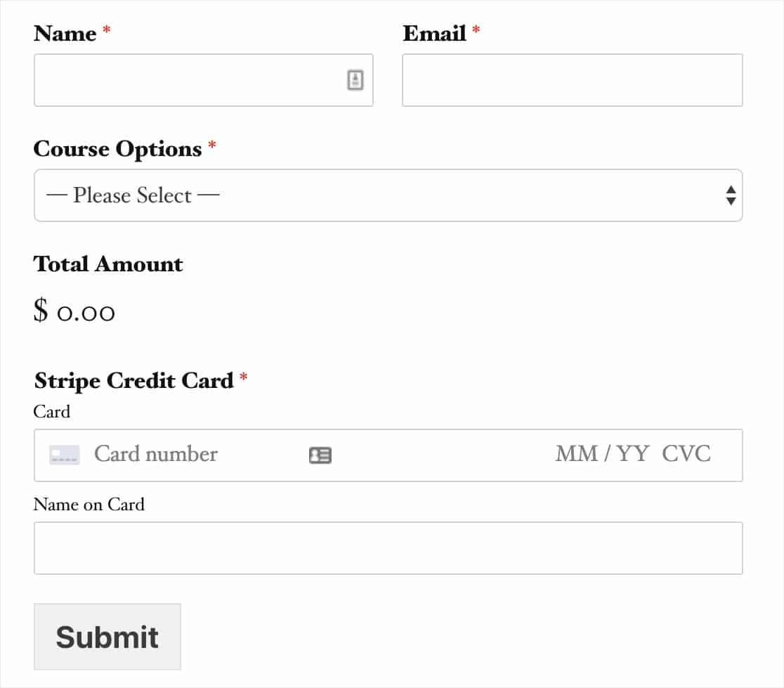This screenshot has width=784, height=688.
Task: Click the red asterisk next to Email
Action: pos(477,31)
